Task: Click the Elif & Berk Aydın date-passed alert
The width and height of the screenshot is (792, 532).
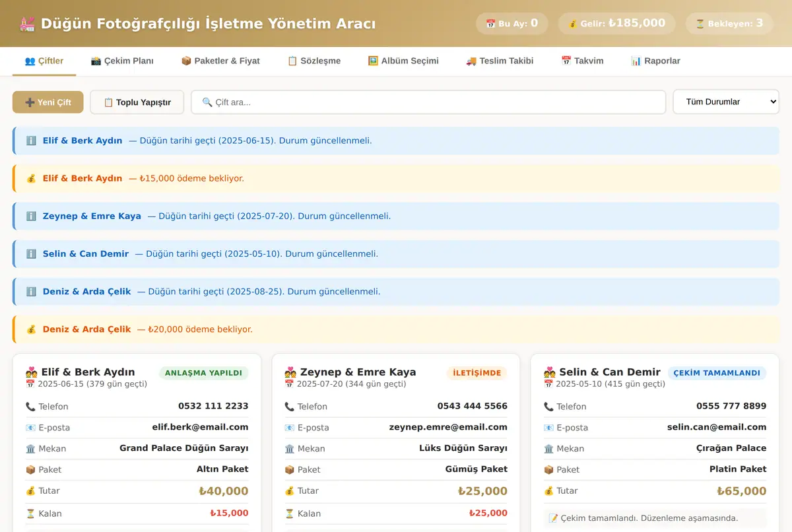Action: (396, 141)
